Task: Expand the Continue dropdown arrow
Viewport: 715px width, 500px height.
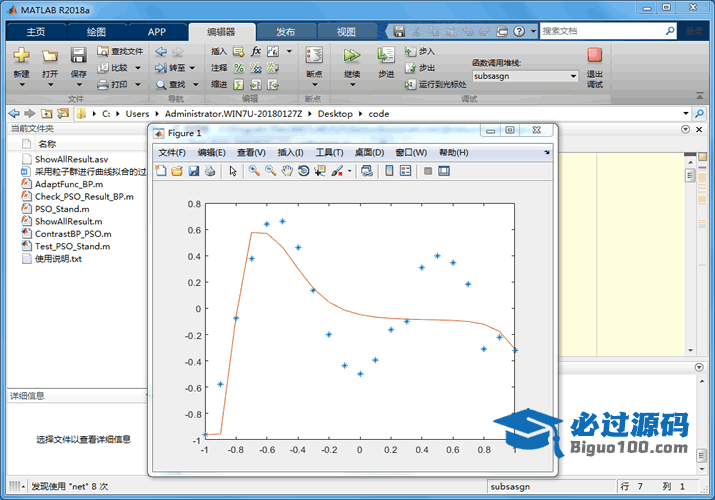Action: tap(352, 85)
